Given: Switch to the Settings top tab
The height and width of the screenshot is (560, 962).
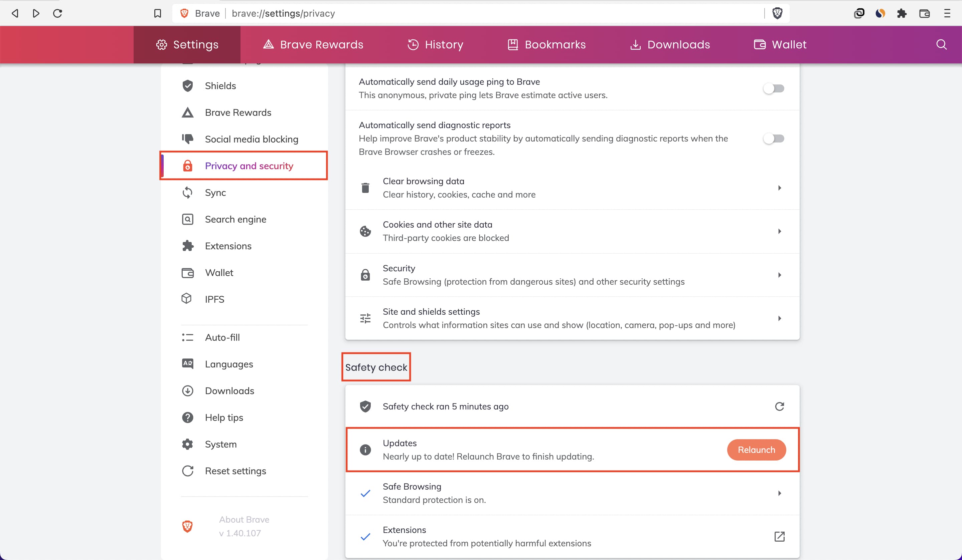Looking at the screenshot, I should (x=187, y=45).
